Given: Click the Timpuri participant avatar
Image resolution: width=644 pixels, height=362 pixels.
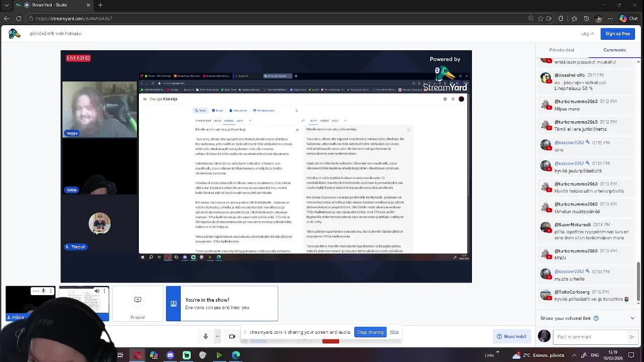Looking at the screenshot, I should click(x=99, y=224).
